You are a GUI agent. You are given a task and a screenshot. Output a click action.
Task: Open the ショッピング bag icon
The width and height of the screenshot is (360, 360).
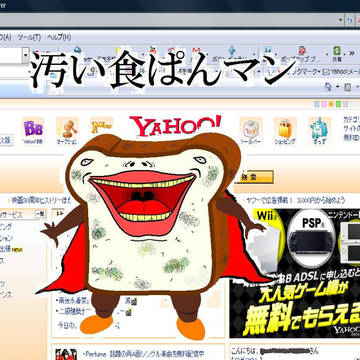click(x=285, y=131)
